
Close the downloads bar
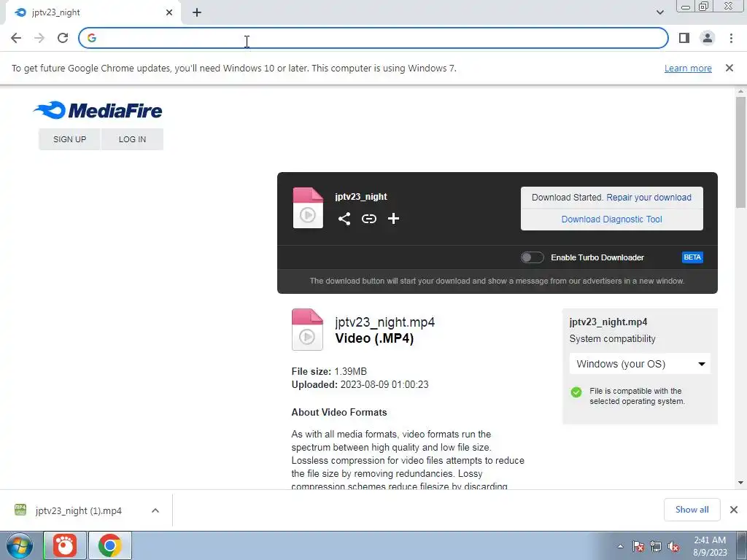(x=734, y=510)
